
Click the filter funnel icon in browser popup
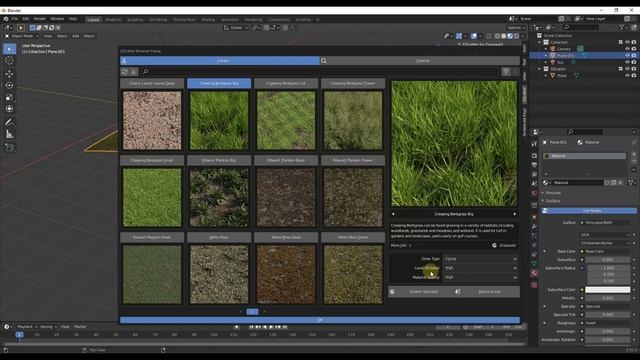[506, 72]
